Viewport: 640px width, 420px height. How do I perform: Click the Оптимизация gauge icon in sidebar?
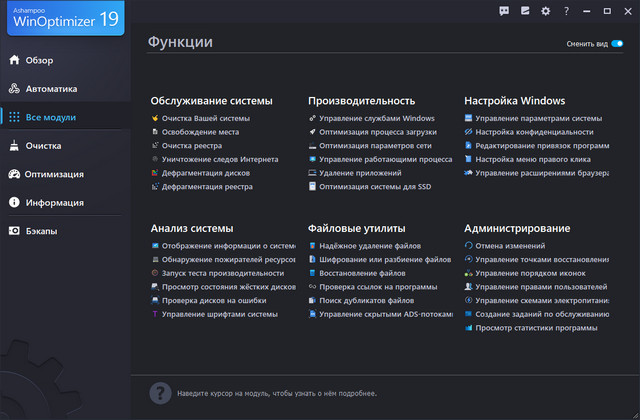[x=14, y=174]
